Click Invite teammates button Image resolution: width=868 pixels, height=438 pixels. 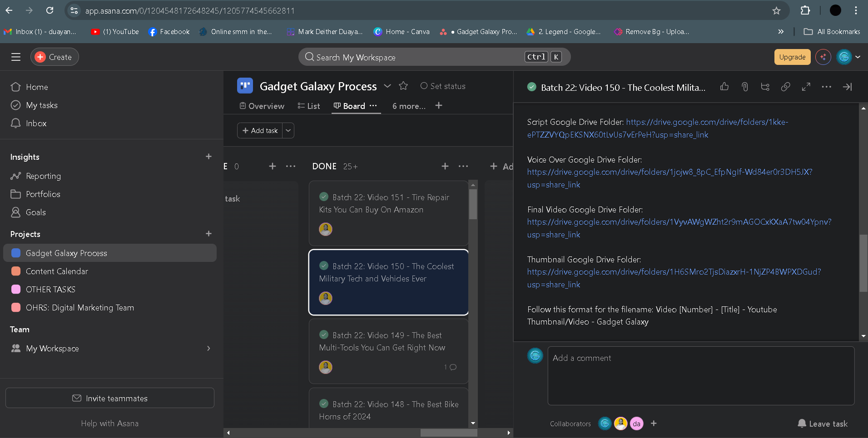(110, 398)
